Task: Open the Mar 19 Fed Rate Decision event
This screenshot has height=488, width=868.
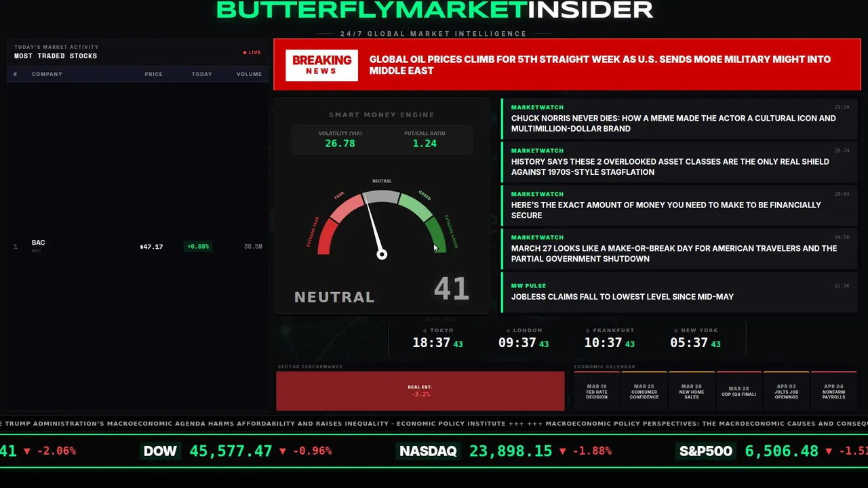Action: (x=597, y=391)
